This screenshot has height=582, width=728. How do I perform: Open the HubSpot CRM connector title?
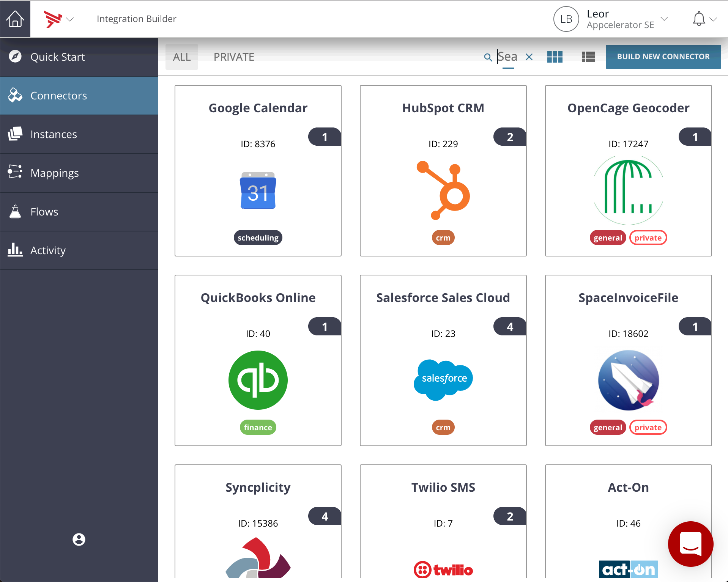pos(443,108)
